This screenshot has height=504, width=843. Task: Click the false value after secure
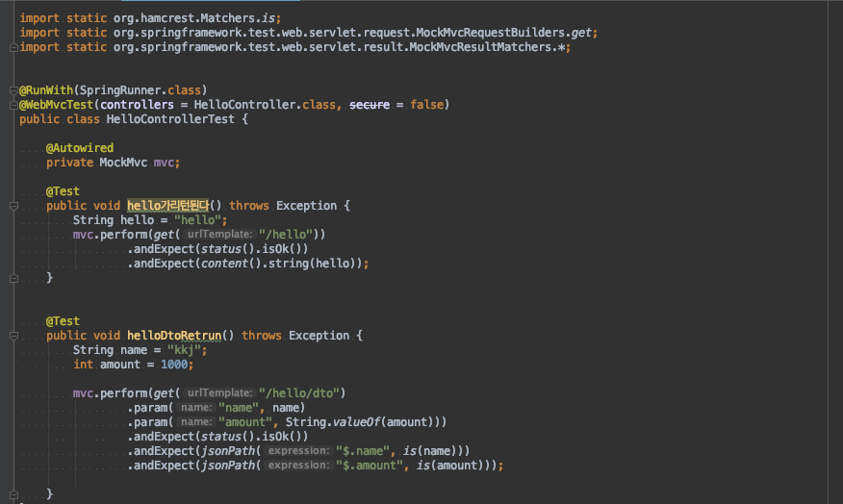point(426,105)
